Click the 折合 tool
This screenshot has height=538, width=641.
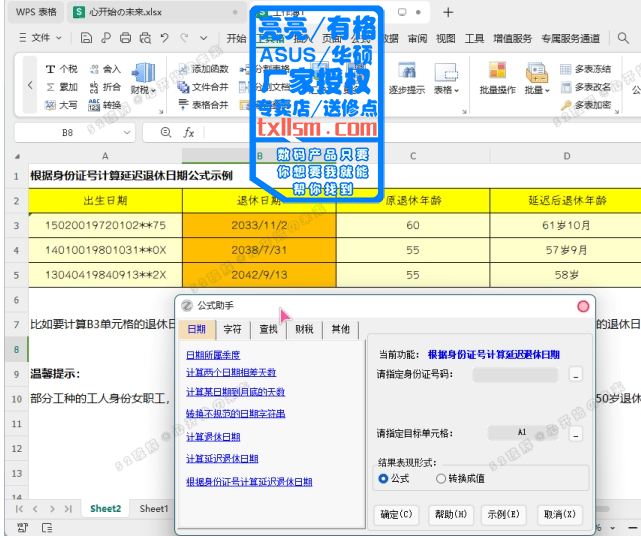point(105,87)
